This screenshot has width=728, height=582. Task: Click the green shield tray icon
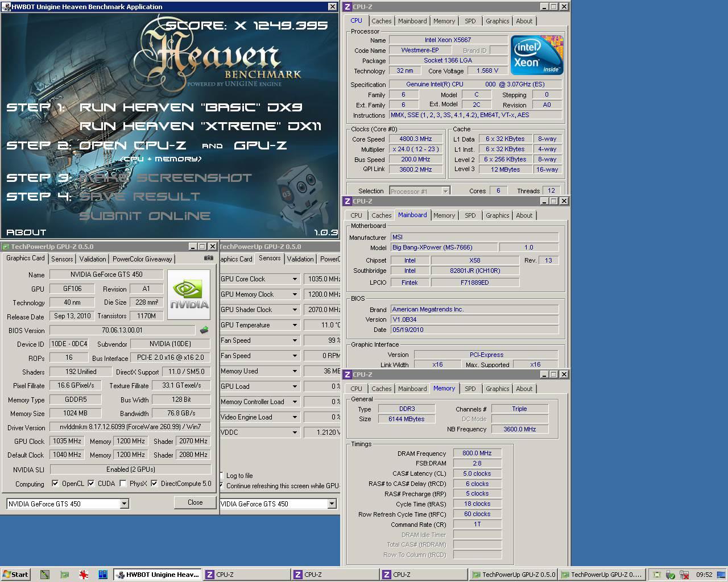[x=671, y=575]
